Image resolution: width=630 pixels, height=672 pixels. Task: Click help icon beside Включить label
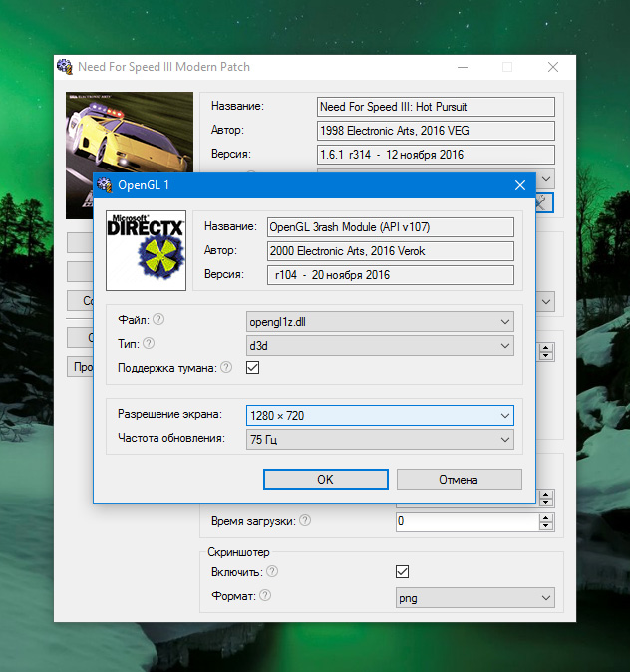[x=272, y=571]
